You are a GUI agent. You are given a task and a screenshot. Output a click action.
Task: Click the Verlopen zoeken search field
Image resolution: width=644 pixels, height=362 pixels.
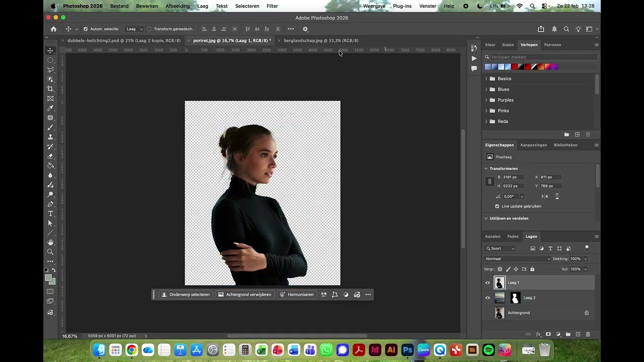pyautogui.click(x=541, y=57)
